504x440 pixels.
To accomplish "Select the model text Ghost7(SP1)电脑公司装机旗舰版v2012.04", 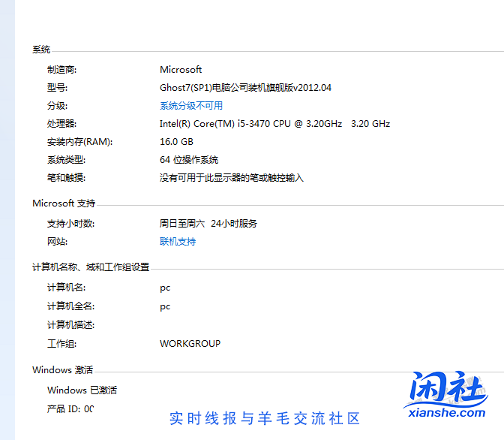I will pos(245,88).
